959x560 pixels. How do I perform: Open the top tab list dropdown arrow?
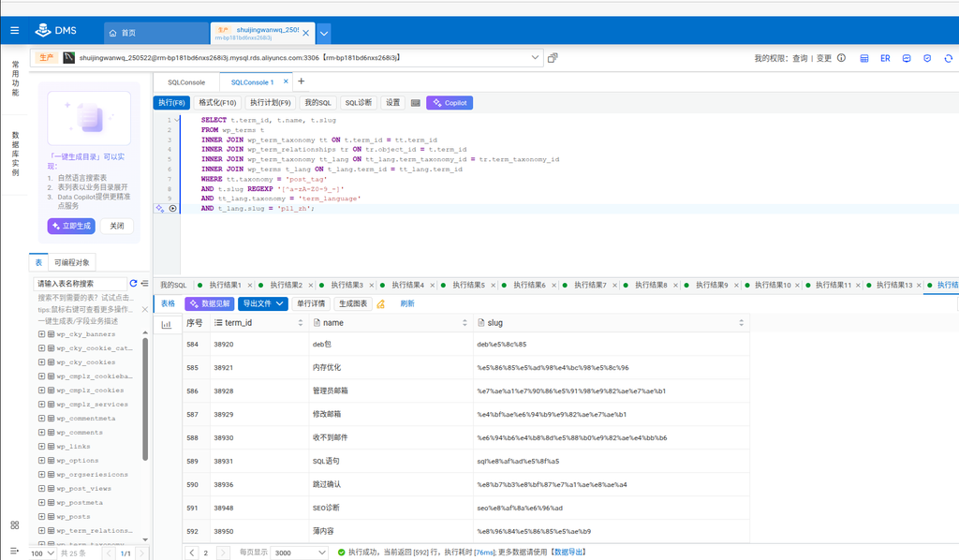(324, 34)
